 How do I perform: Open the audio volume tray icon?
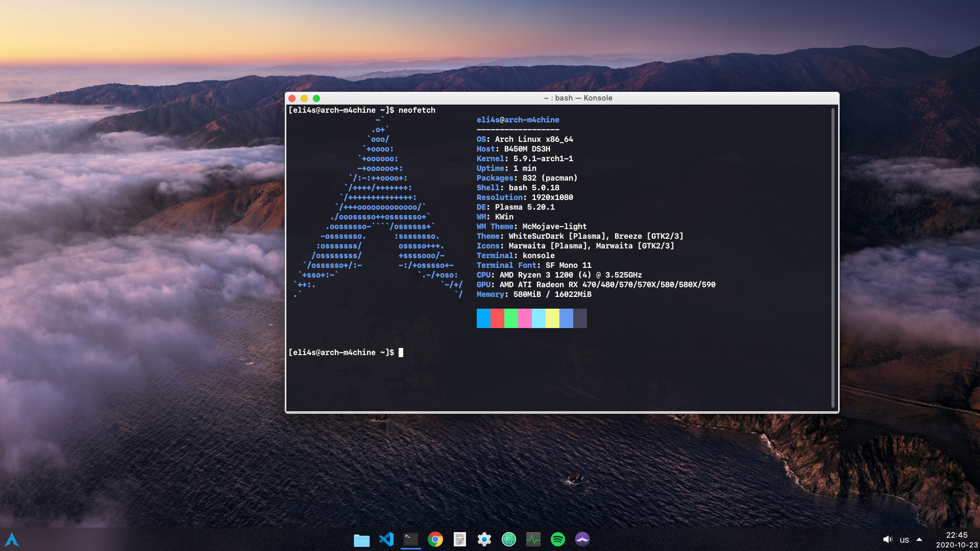[x=888, y=539]
